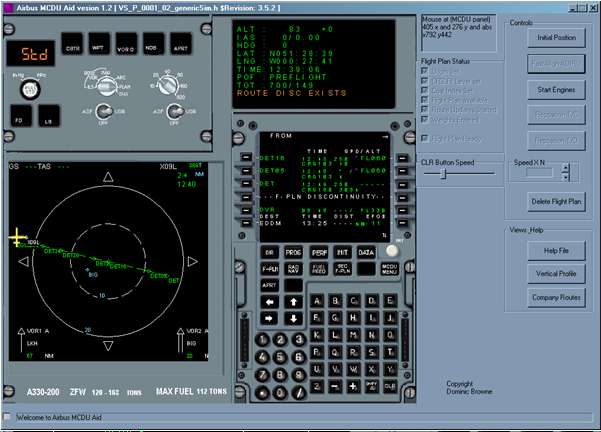Viewport: 601px width, 432px height.
Task: Click the ND right triangle arrow
Action: [192, 261]
